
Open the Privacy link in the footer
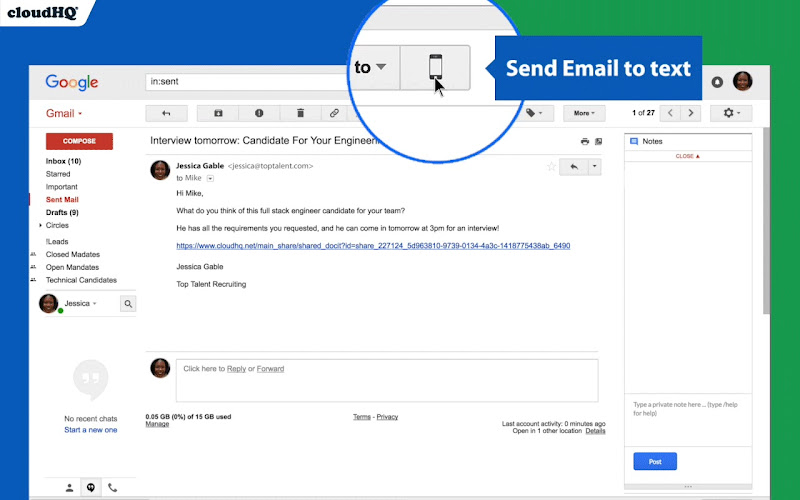click(387, 417)
